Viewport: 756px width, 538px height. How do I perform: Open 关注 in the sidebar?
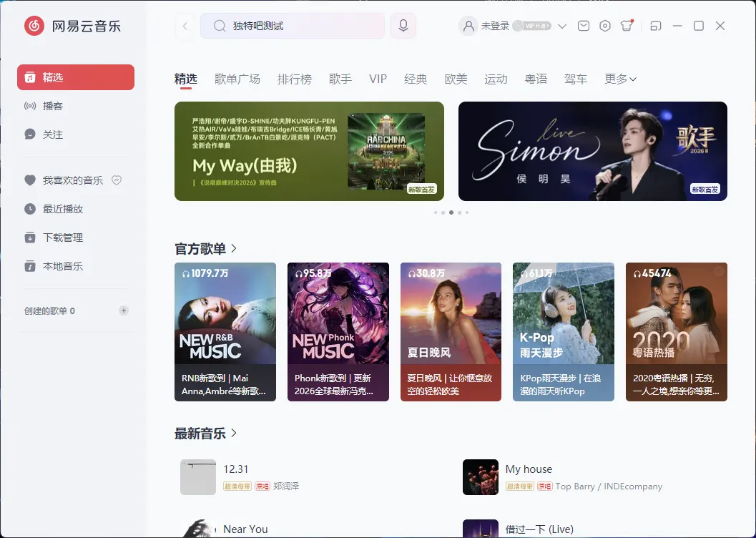point(76,134)
